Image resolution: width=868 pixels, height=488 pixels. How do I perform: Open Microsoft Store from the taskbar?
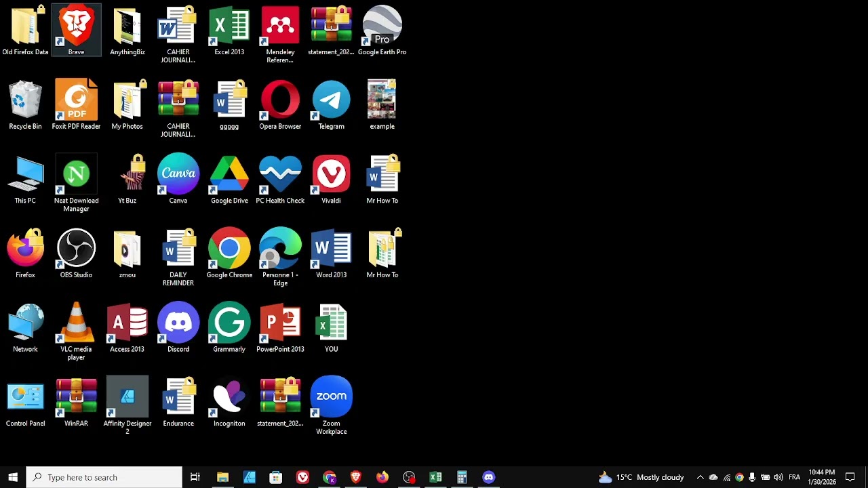[275, 477]
